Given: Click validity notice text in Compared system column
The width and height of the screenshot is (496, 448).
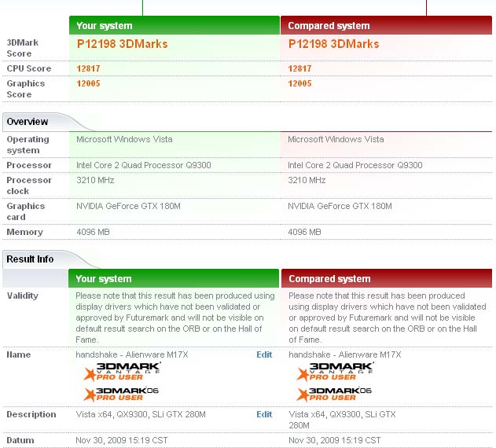Looking at the screenshot, I should (x=388, y=318).
